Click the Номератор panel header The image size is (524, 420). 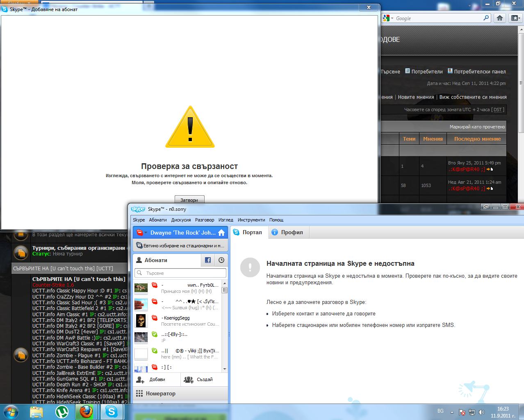(180, 393)
